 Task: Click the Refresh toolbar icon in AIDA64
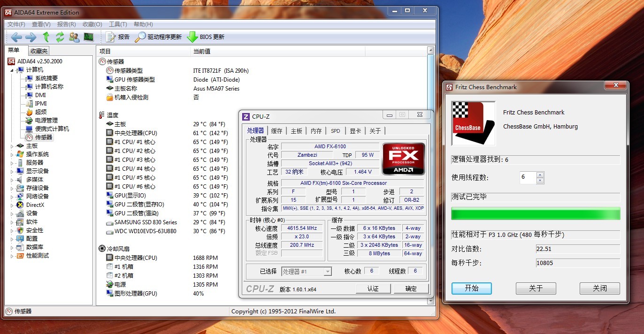pos(60,37)
